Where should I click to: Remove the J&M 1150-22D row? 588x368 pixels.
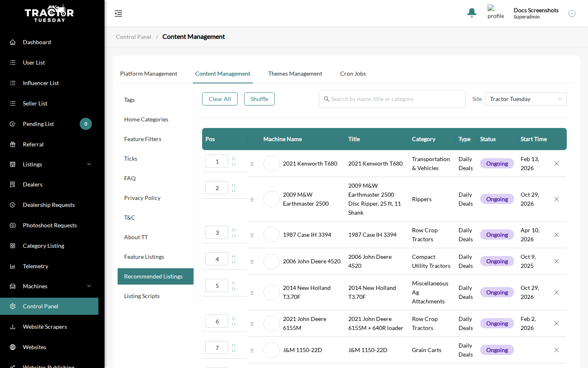point(557,350)
